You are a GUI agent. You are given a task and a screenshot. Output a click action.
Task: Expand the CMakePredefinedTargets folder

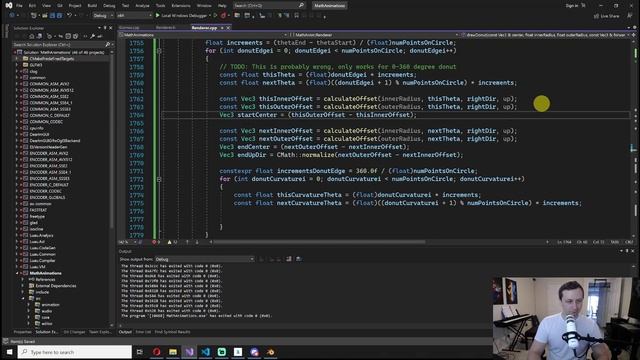click(18, 58)
